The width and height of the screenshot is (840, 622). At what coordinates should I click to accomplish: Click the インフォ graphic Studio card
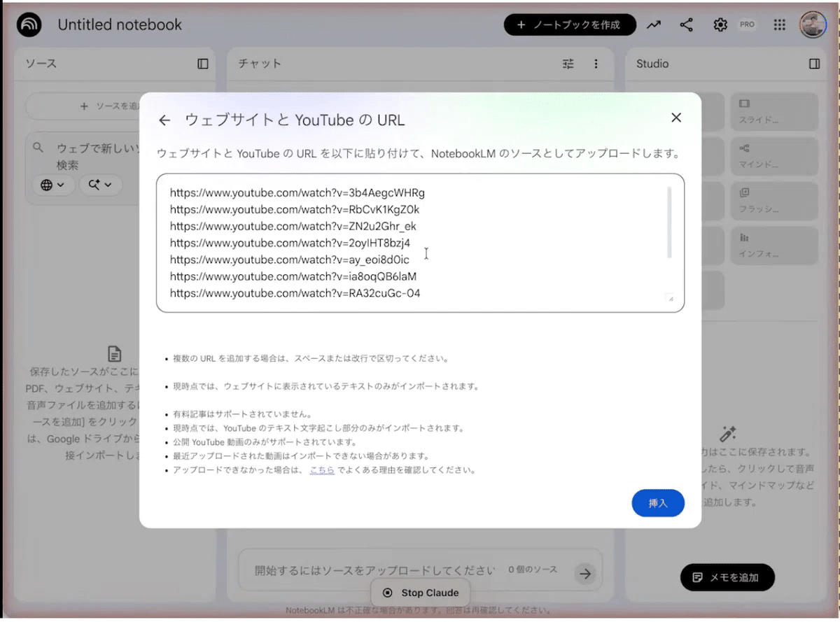(x=774, y=246)
